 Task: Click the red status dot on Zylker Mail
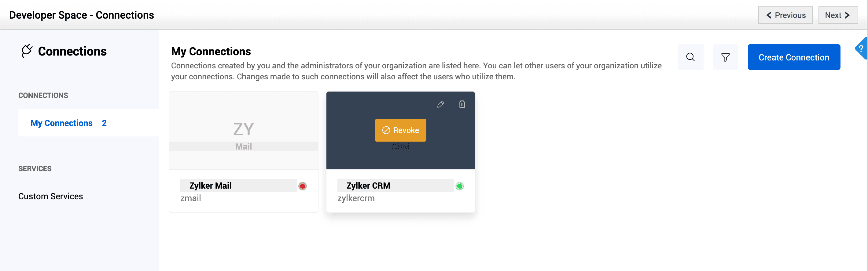tap(303, 186)
